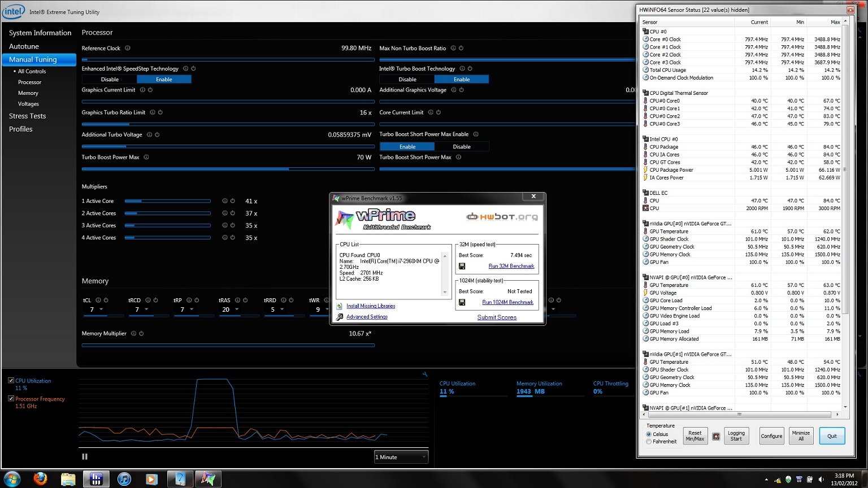
Task: Reset 2 Active Cores multiplier using power icon
Action: tap(232, 213)
